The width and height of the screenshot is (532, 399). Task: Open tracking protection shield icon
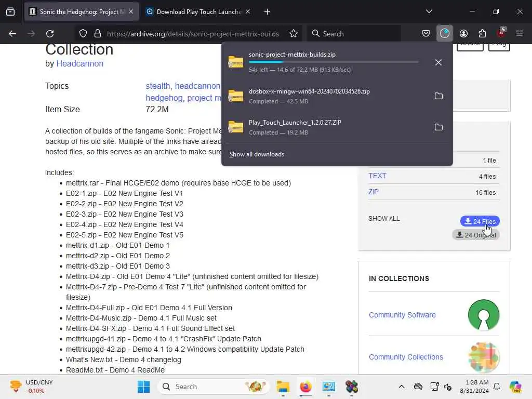click(x=83, y=34)
